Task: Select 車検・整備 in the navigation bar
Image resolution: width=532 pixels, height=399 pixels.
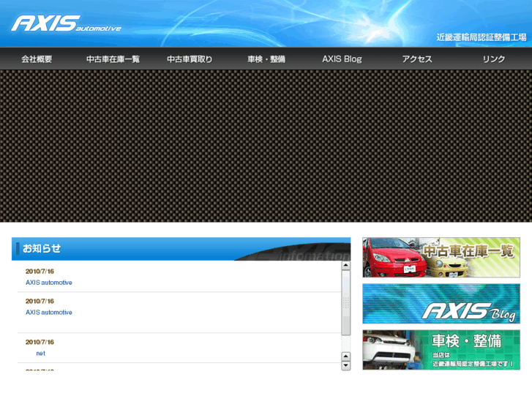Action: [266, 59]
